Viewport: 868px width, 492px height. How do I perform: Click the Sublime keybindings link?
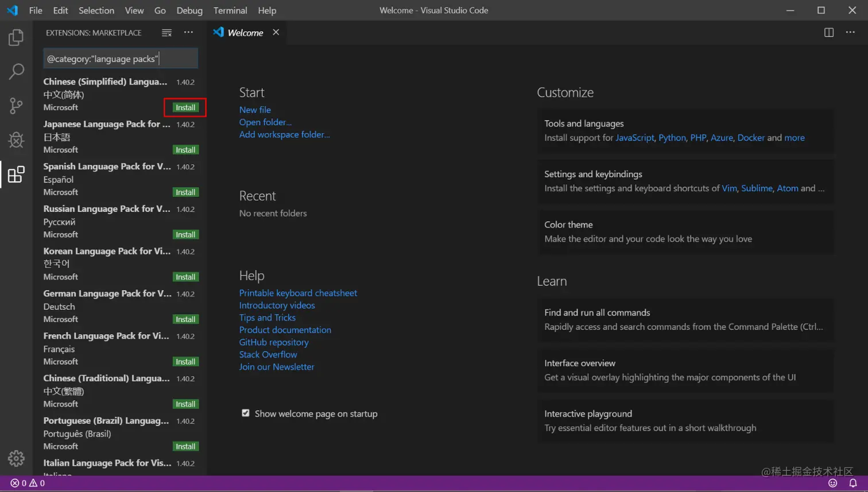[757, 188]
